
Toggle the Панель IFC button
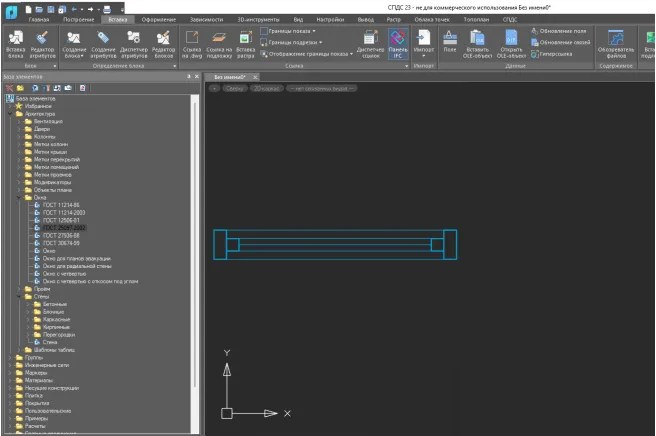(397, 42)
